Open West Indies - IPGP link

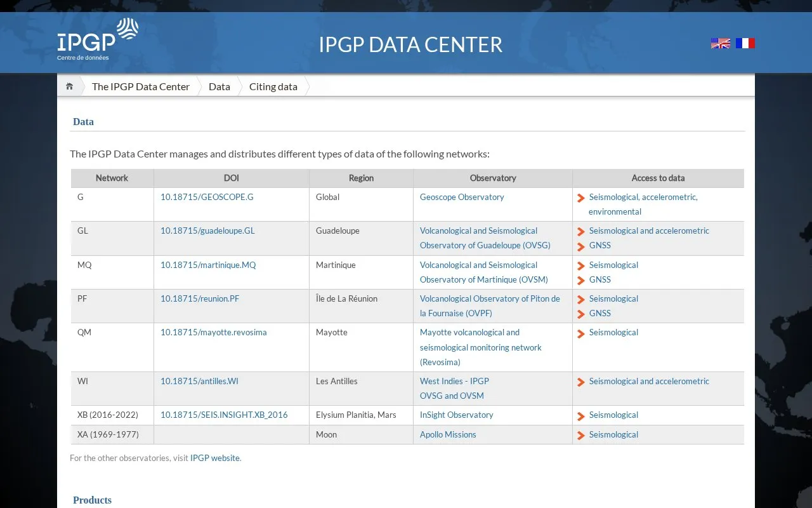pyautogui.click(x=454, y=381)
